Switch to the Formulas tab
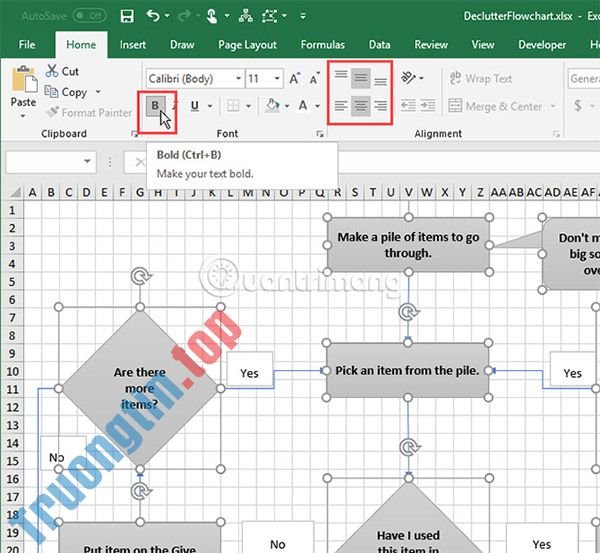 coord(323,45)
